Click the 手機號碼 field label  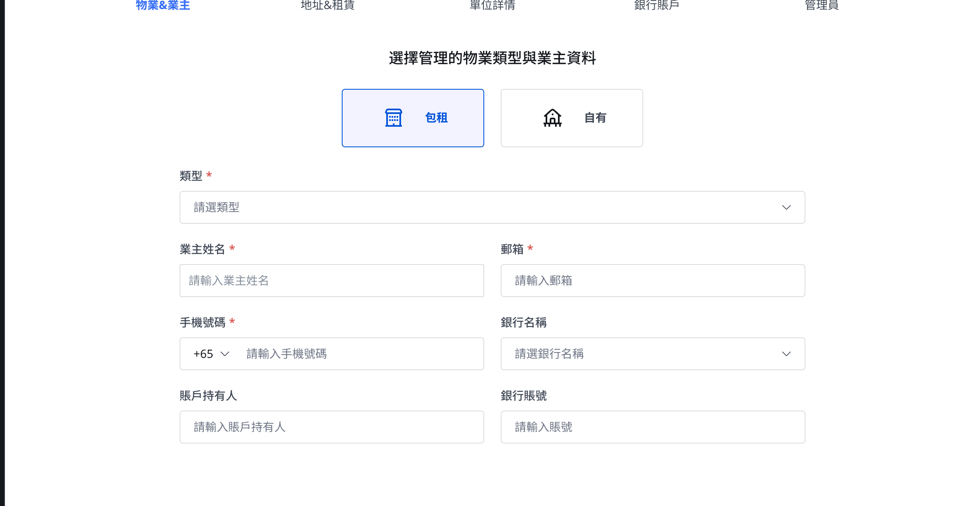point(203,323)
